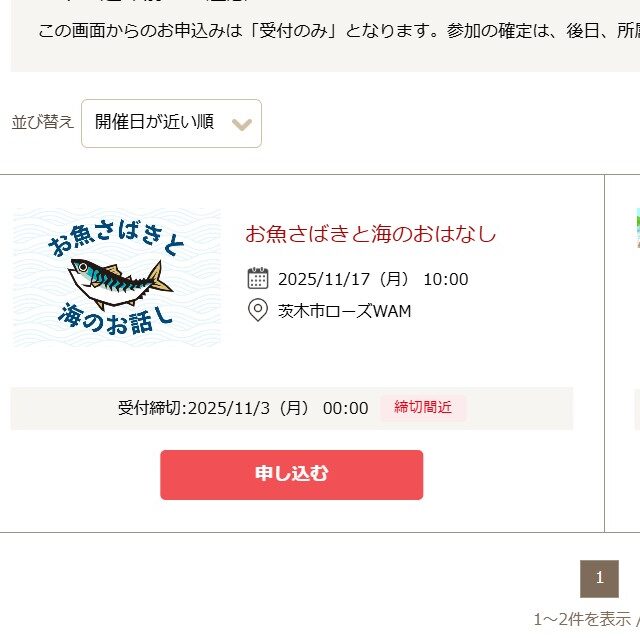Click the 並び替え label
Screen dimensions: 640x638
43,122
